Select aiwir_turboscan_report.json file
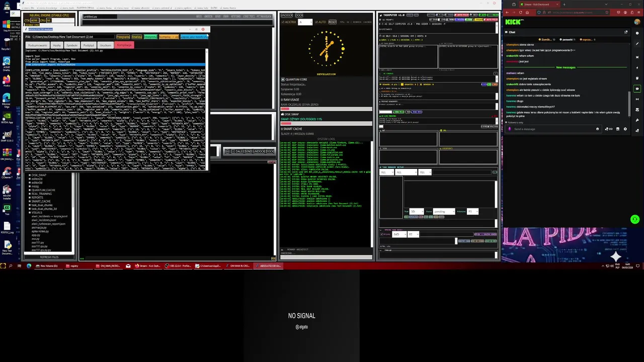The height and width of the screenshot is (362, 644). [48, 224]
